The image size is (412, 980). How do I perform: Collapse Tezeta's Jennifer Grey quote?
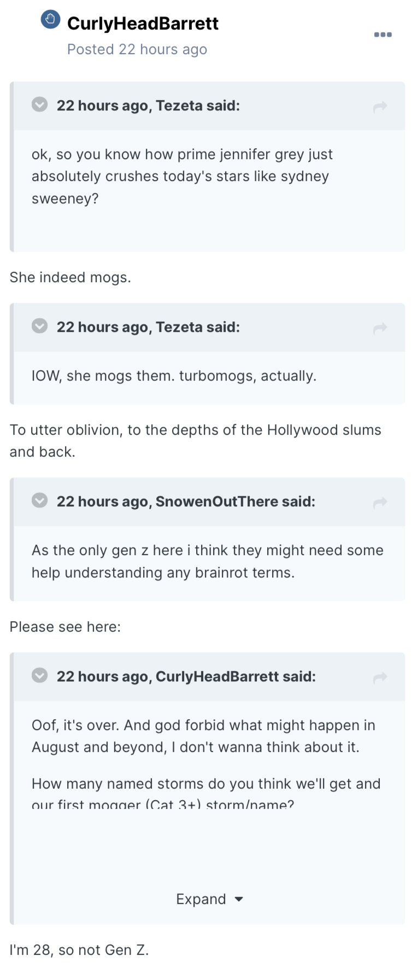point(40,104)
